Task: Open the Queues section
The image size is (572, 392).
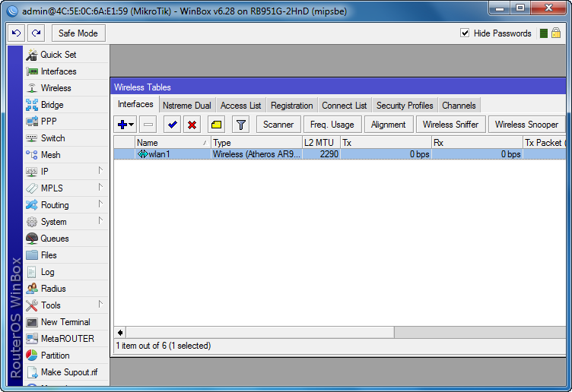Action: click(x=66, y=239)
